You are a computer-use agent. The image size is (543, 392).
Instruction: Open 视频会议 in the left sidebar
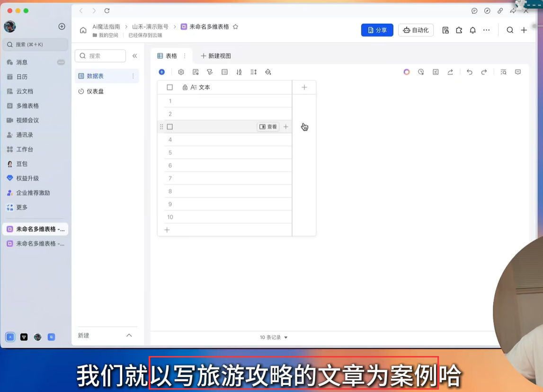point(35,120)
